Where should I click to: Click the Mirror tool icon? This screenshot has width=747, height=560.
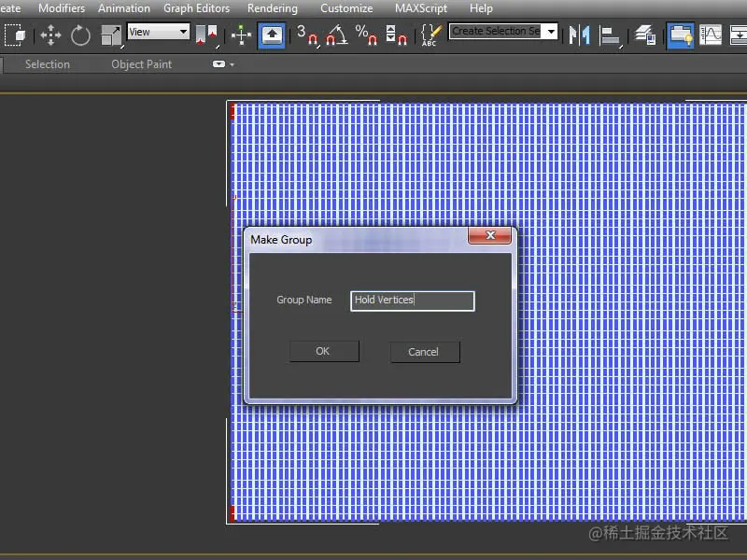(579, 35)
